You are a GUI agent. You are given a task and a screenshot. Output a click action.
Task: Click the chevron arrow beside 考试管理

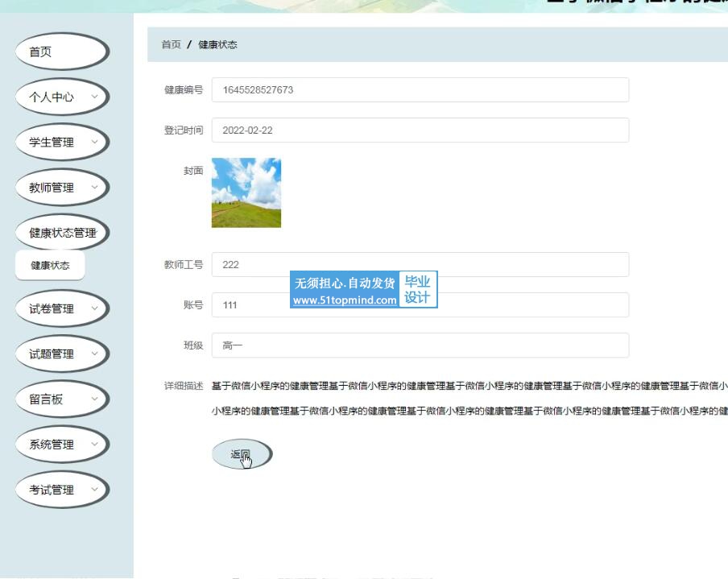point(94,489)
